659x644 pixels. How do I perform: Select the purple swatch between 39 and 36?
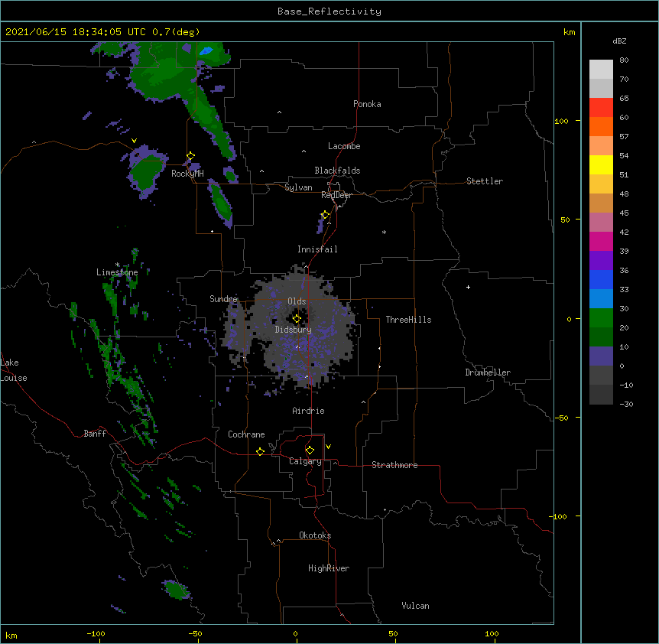click(601, 260)
